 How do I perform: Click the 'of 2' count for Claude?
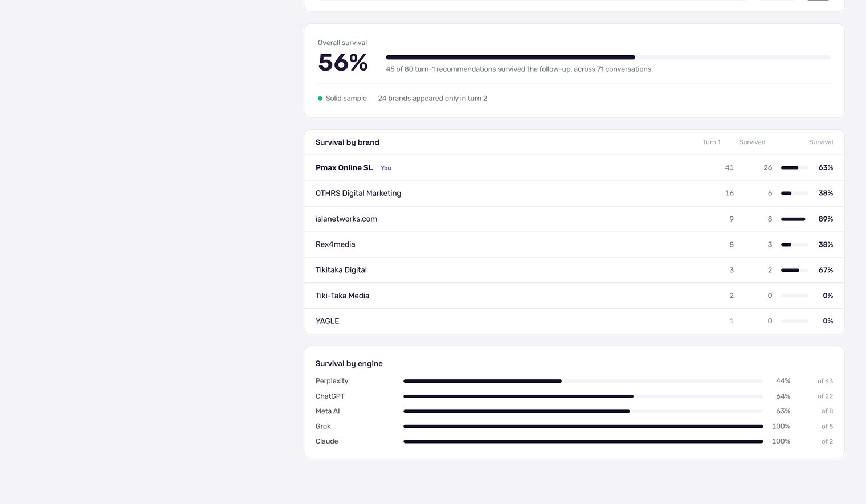(x=827, y=441)
